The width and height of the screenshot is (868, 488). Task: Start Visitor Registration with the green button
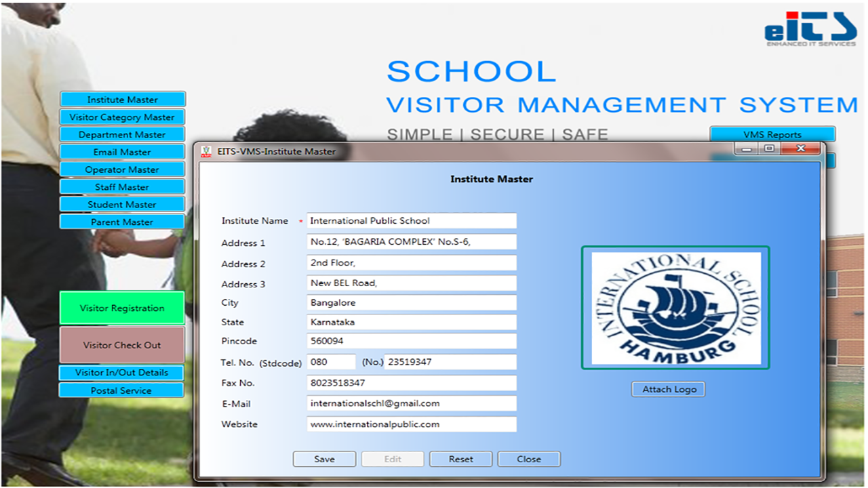click(x=122, y=308)
